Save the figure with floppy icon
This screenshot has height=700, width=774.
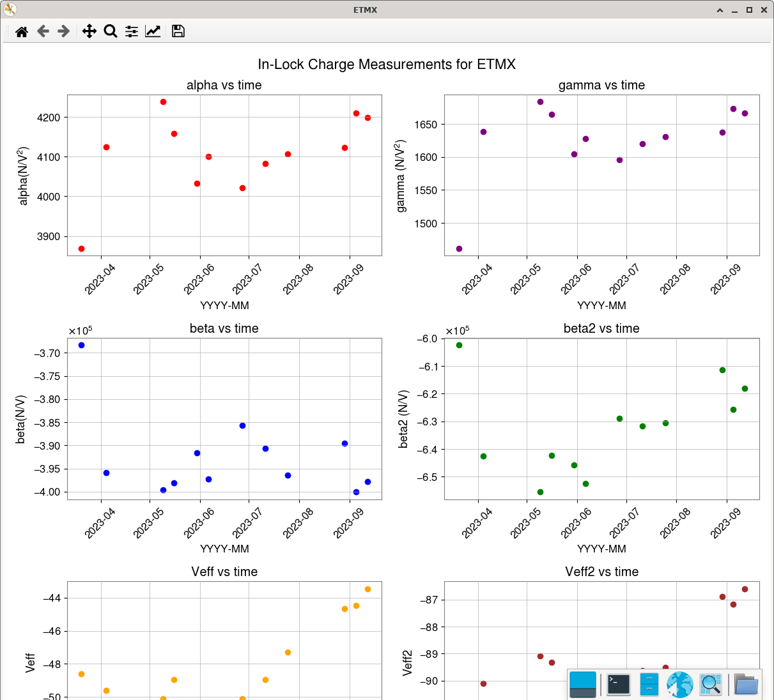[x=178, y=31]
